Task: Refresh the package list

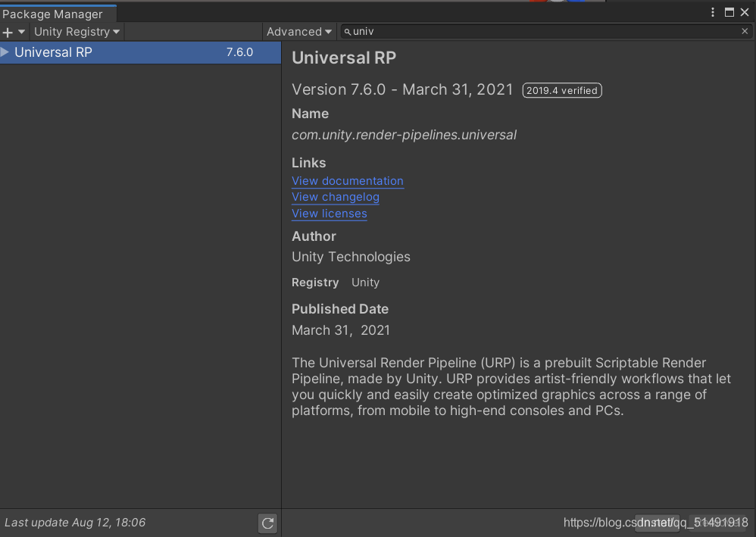Action: click(x=267, y=523)
